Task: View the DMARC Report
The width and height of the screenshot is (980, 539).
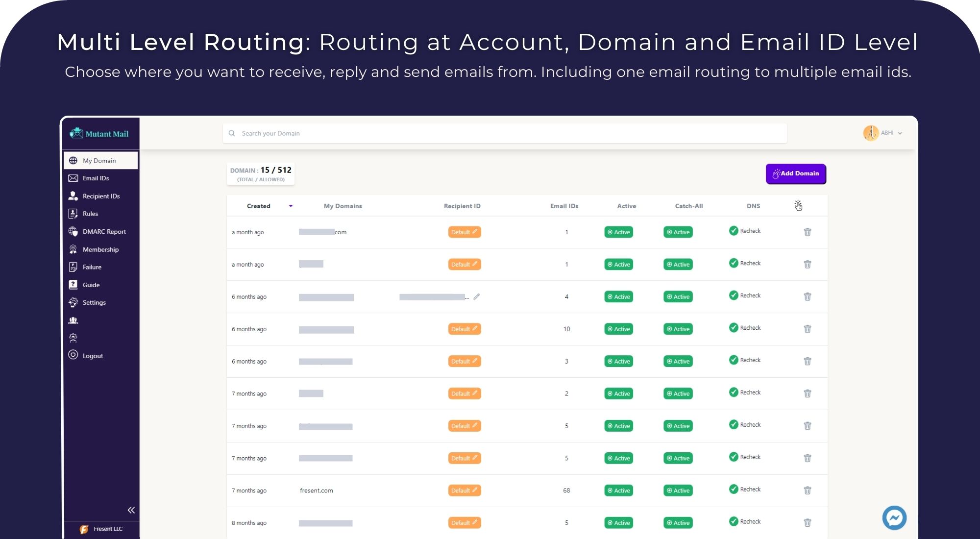Action: pos(104,231)
